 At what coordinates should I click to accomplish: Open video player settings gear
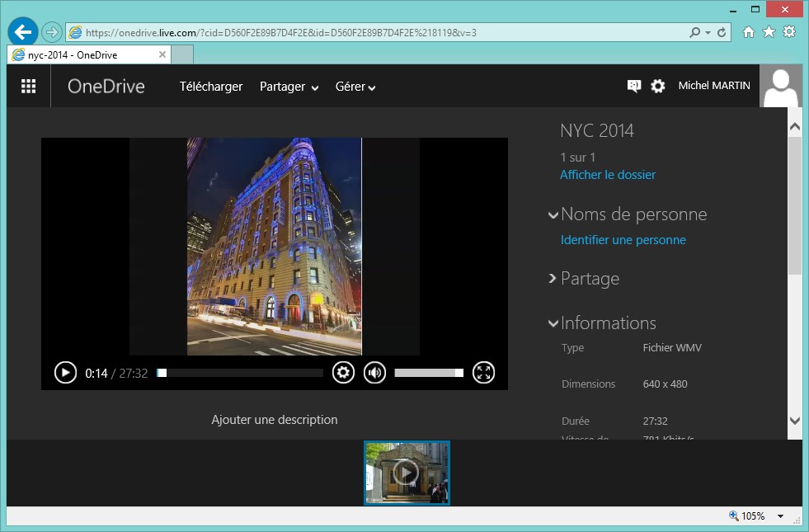coord(343,373)
